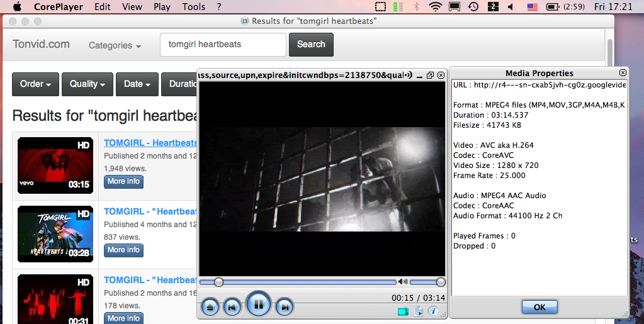Click the Audio Format : 44100 Hz line
The width and height of the screenshot is (644, 324).
click(x=507, y=216)
